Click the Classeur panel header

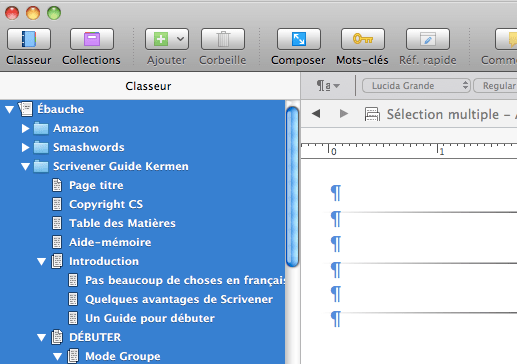(148, 86)
